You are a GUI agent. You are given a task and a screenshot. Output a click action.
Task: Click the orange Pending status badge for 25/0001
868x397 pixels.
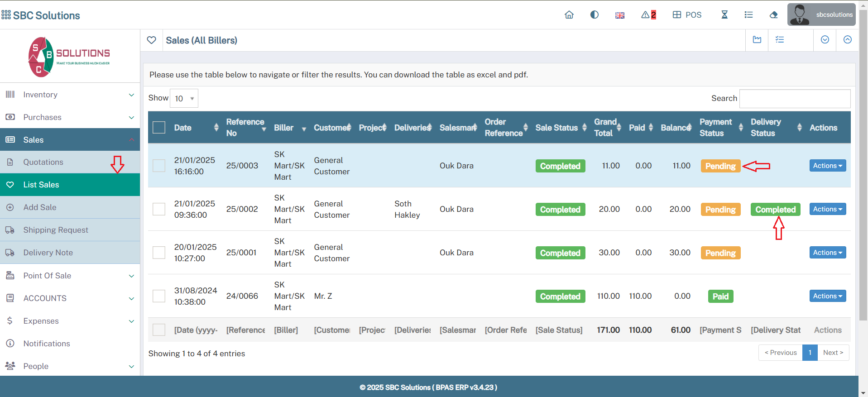[x=720, y=253]
